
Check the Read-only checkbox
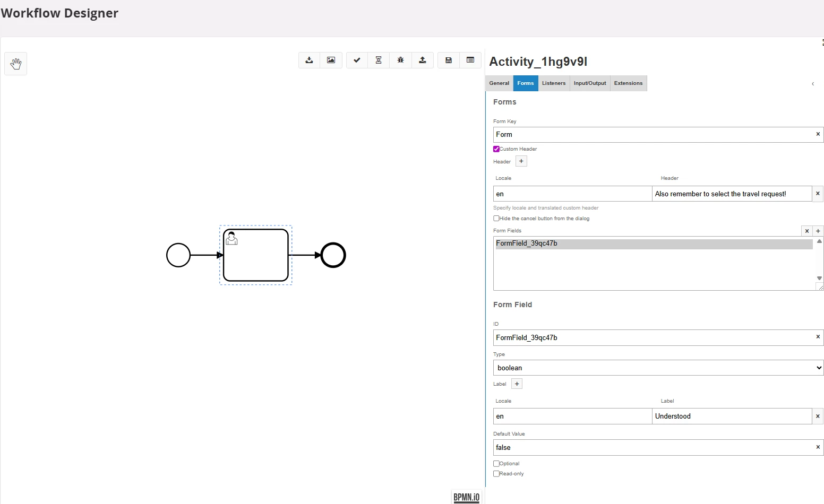pyautogui.click(x=496, y=474)
